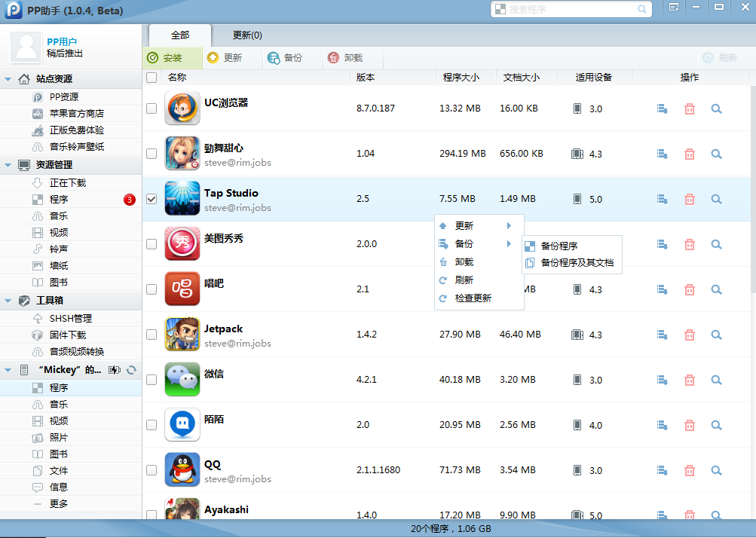Uncheck the Tap Studio checkbox
The image size is (756, 538).
pos(152,199)
